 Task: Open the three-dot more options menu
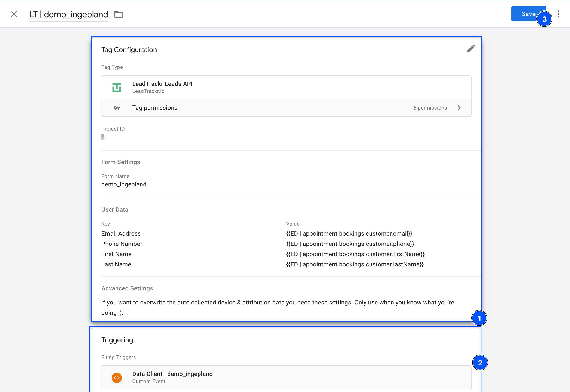(558, 14)
